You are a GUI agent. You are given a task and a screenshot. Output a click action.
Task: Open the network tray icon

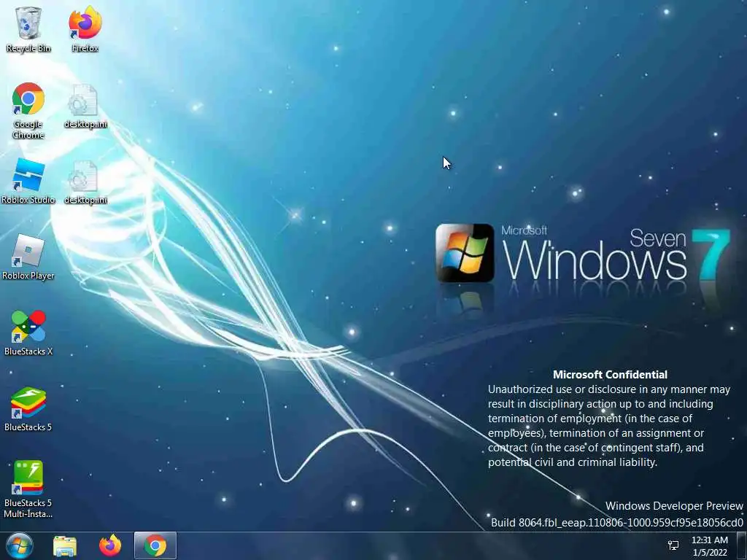[673, 545]
